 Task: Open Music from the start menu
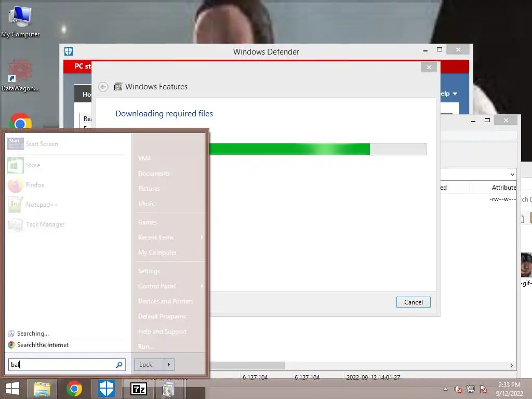pos(147,204)
